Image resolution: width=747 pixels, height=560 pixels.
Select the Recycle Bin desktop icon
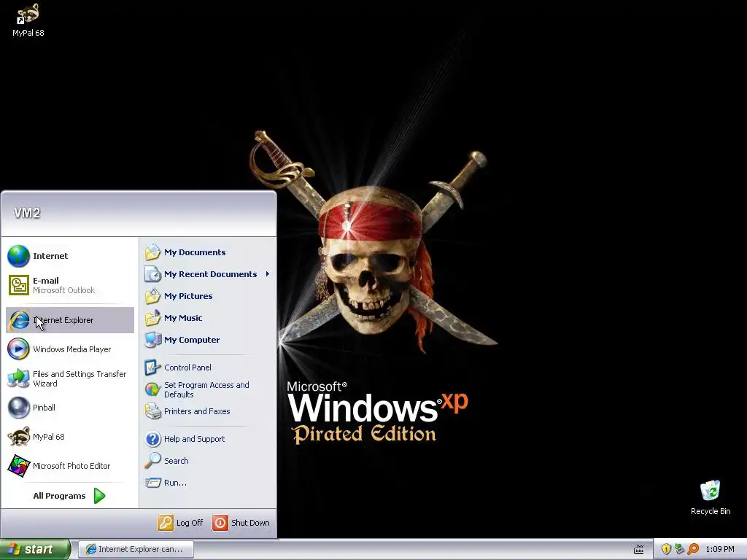[x=711, y=497]
